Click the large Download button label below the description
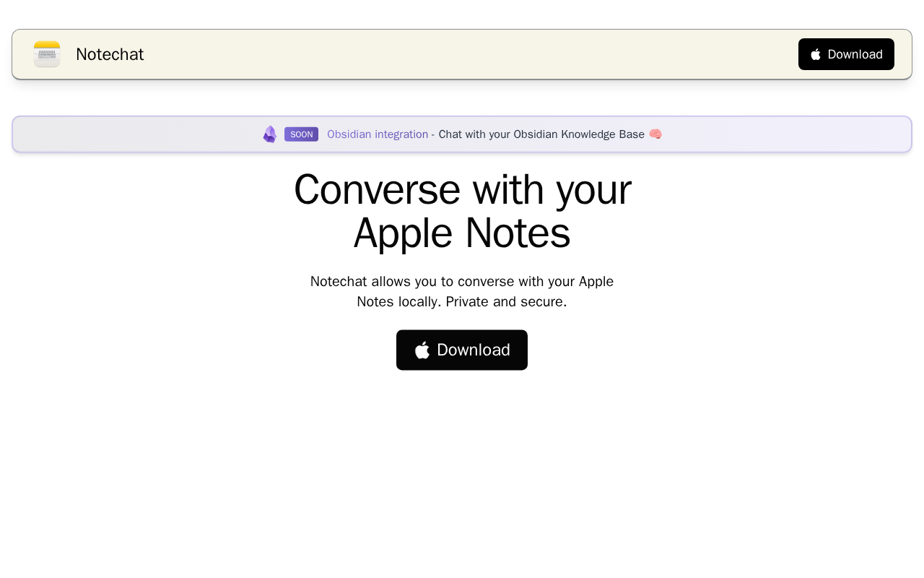Screen dimensions: 924x578 tap(474, 350)
